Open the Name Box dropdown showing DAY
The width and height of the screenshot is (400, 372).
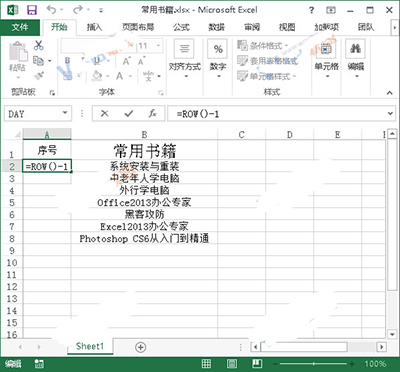pyautogui.click(x=65, y=113)
